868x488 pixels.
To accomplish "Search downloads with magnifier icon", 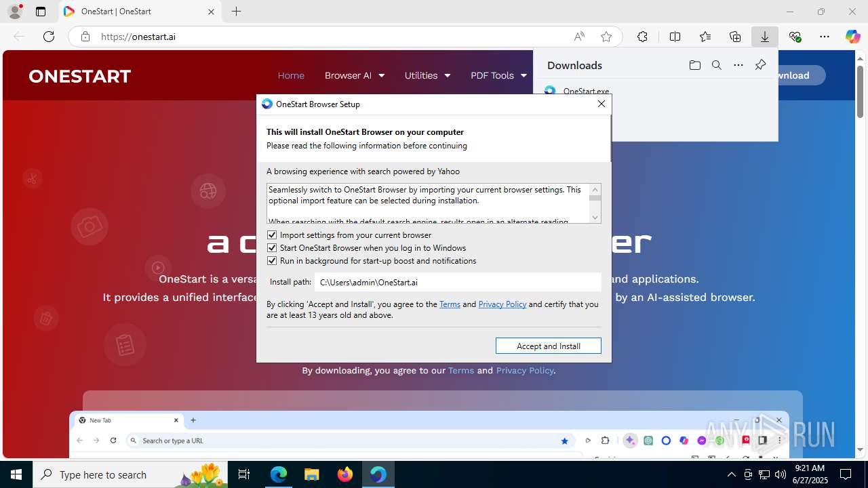I will (716, 65).
